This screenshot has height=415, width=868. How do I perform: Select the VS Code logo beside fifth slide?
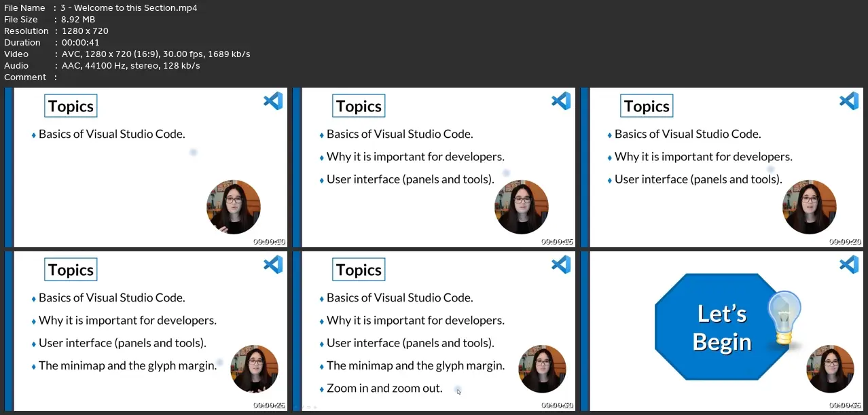pyautogui.click(x=560, y=264)
